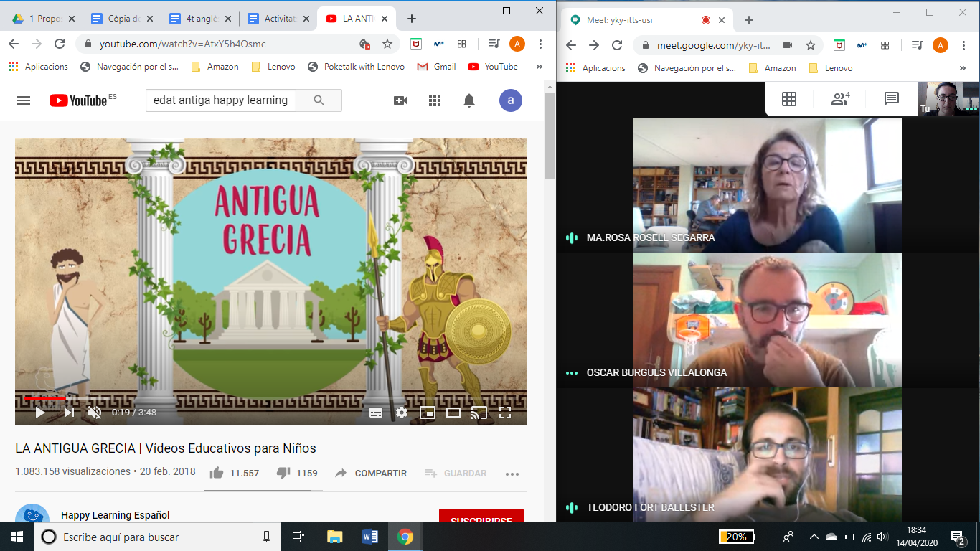Toggle theater mode on the video
This screenshot has width=980, height=551.
453,413
